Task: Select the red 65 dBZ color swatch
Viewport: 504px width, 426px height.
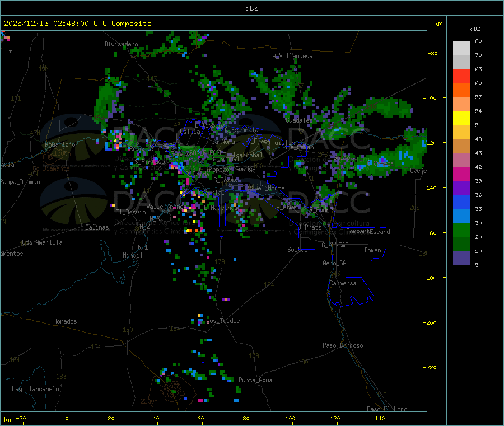Action: (461, 76)
